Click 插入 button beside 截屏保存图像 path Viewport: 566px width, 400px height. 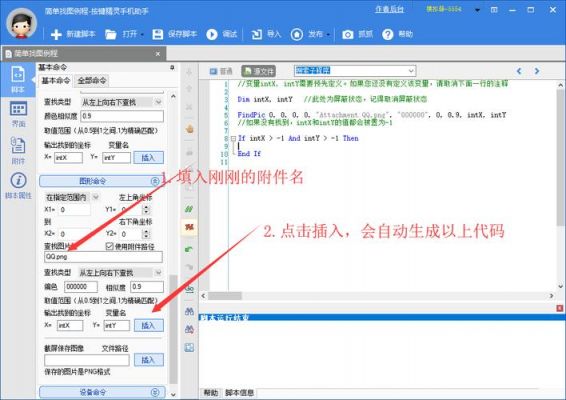(x=149, y=360)
